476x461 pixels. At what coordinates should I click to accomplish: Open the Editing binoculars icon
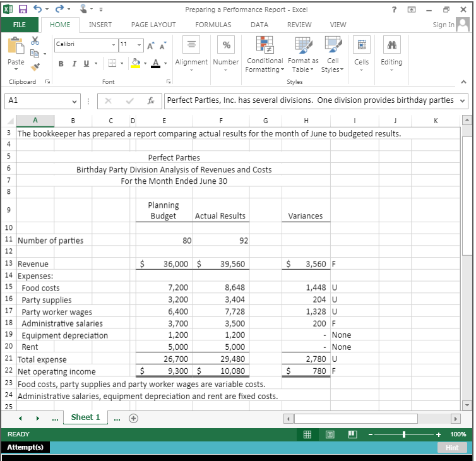391,45
